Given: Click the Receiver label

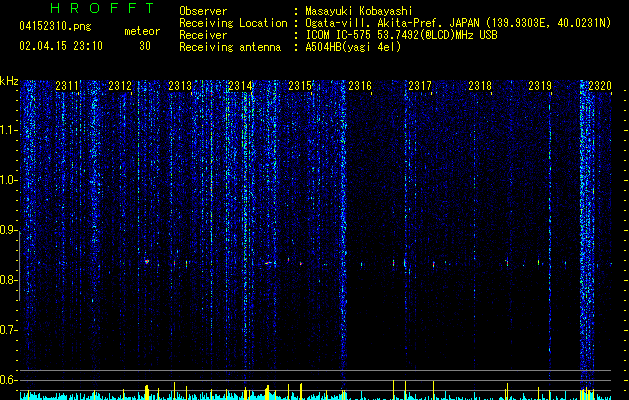Looking at the screenshot, I should point(203,35).
